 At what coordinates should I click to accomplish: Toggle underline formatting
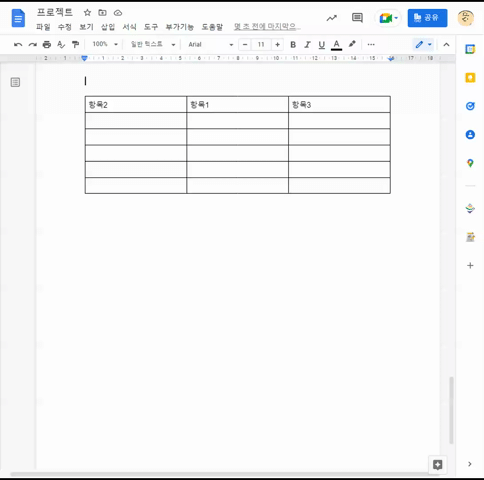[322, 45]
